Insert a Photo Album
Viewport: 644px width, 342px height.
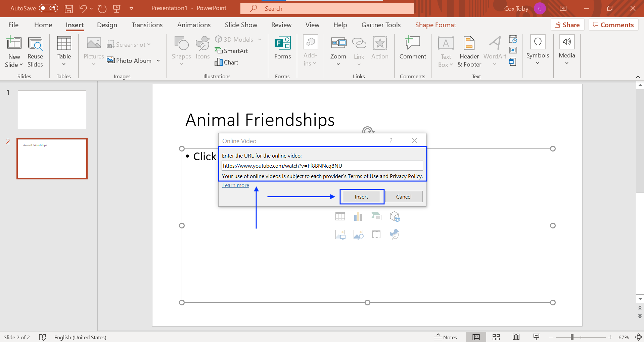tap(129, 60)
